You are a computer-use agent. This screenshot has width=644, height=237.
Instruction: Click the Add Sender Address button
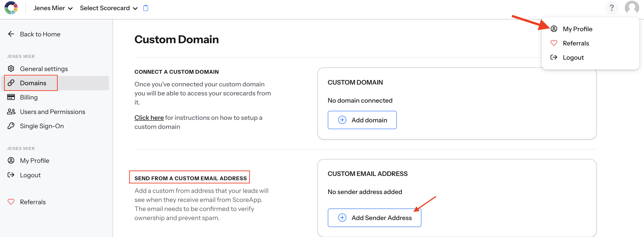point(374,218)
